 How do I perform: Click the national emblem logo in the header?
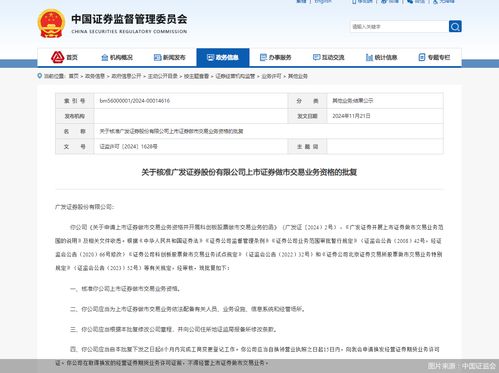click(51, 23)
